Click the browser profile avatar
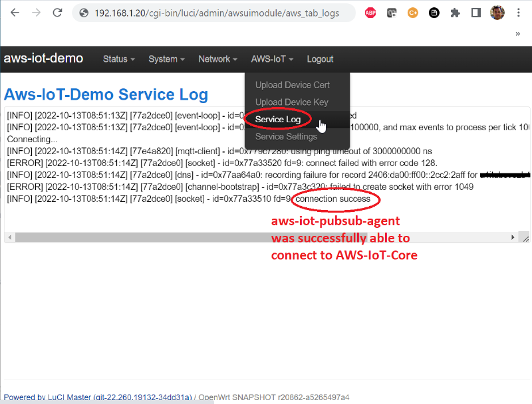Image resolution: width=532 pixels, height=404 pixels. point(497,13)
